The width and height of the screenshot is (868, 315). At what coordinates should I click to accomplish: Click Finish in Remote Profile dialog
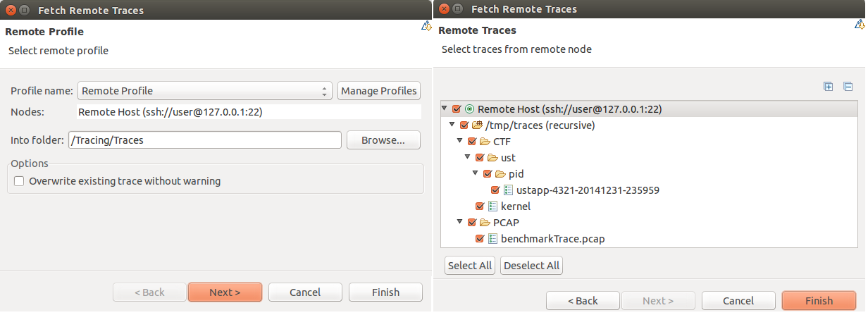pos(385,292)
